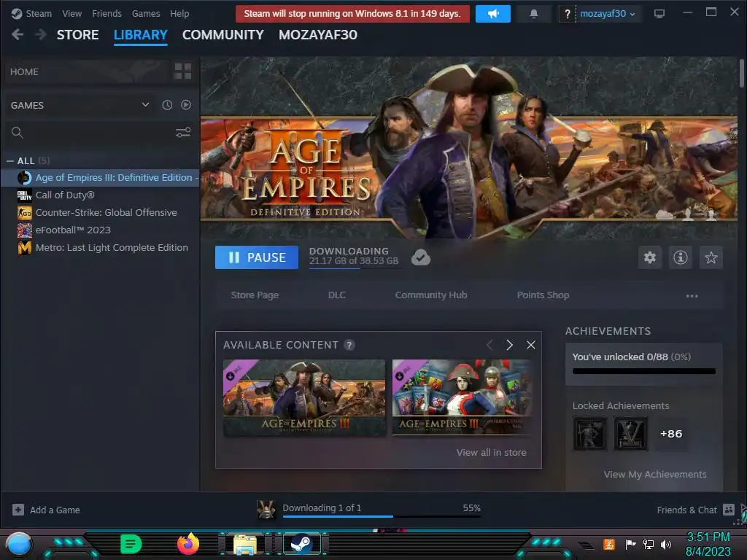Screen dimensions: 747x560
Task: Open the Steam announcements megaphone button
Action: pyautogui.click(x=492, y=14)
